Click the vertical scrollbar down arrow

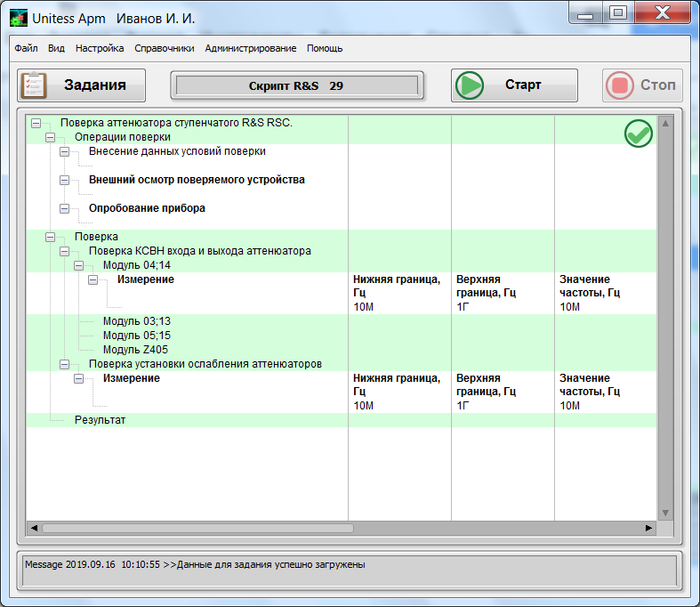click(664, 514)
